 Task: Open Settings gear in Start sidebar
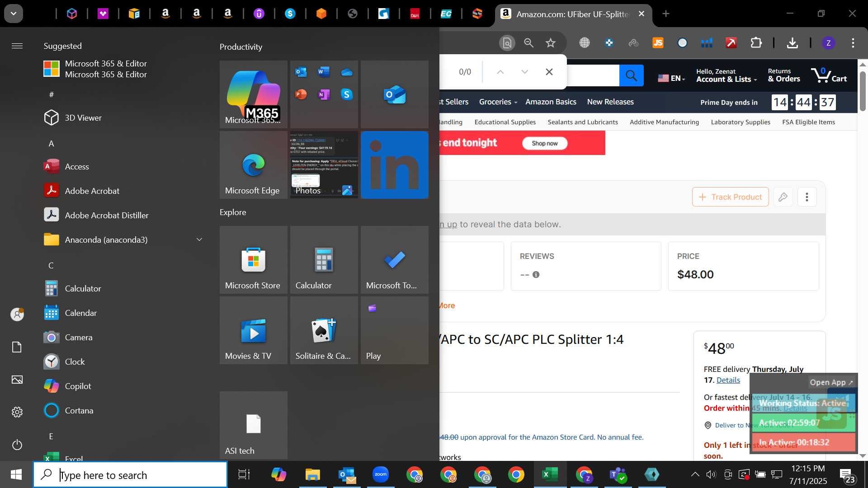click(17, 412)
